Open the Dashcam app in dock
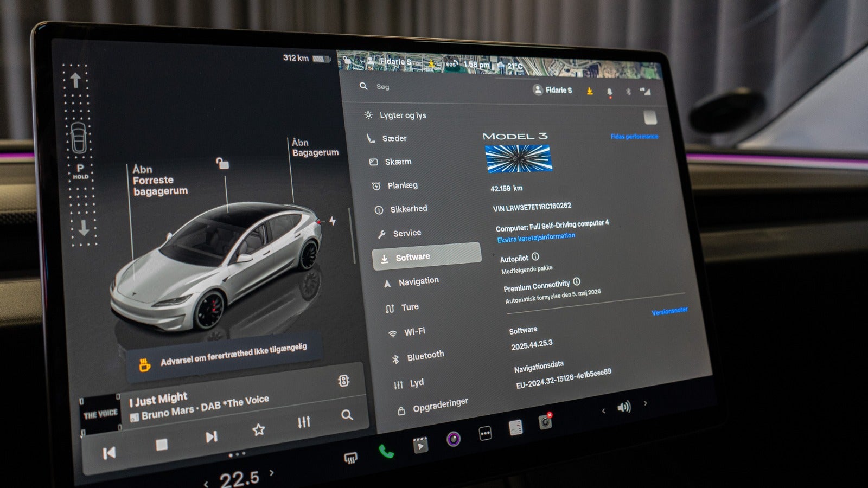Viewport: 868px width, 488px height. [x=545, y=421]
